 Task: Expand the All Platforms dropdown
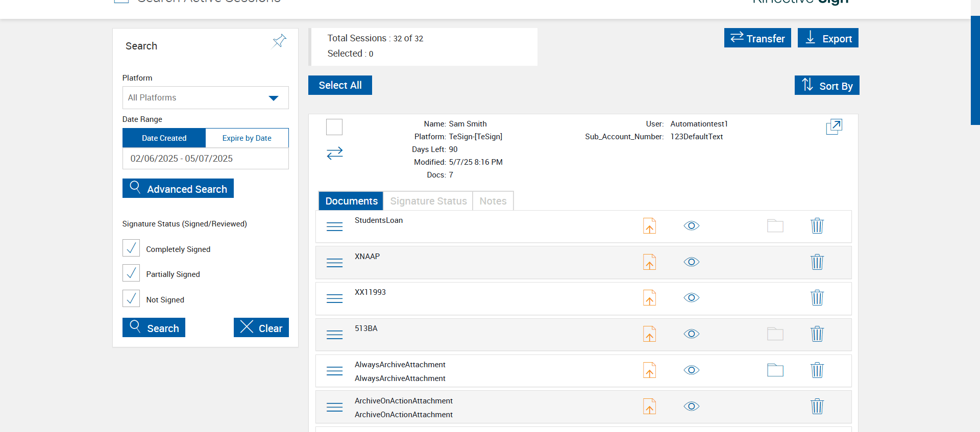coord(205,98)
